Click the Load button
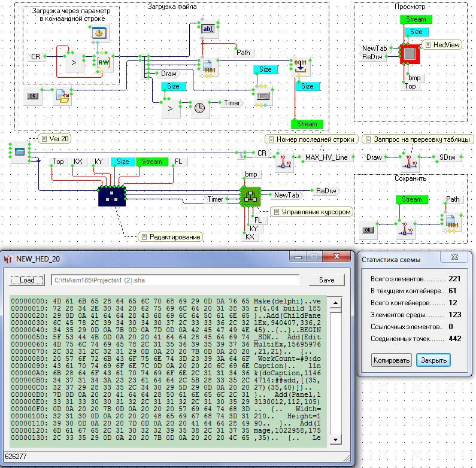 click(27, 280)
